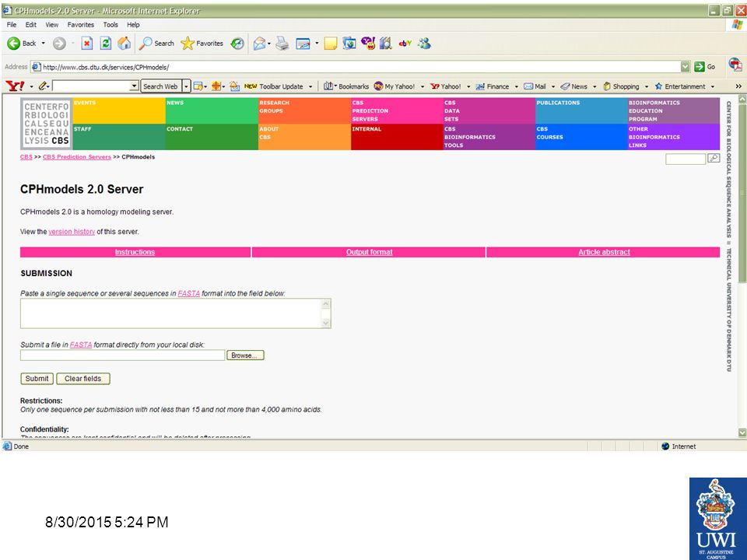Open the Favorites star

(202, 44)
